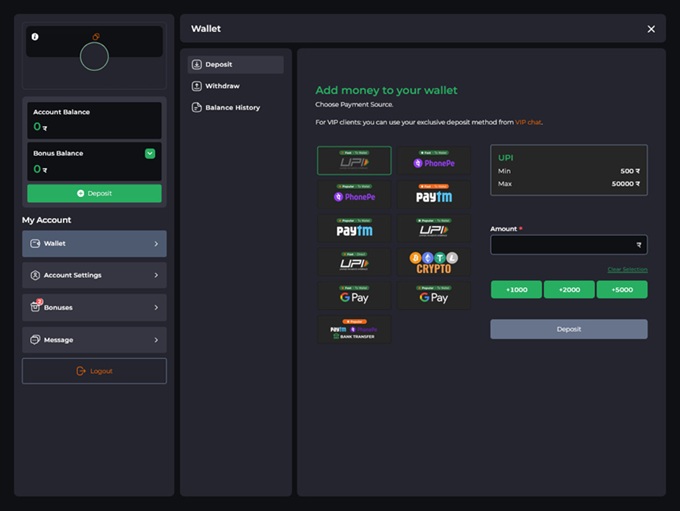Add +2000 quick amount
Image resolution: width=680 pixels, height=511 pixels.
click(x=568, y=289)
